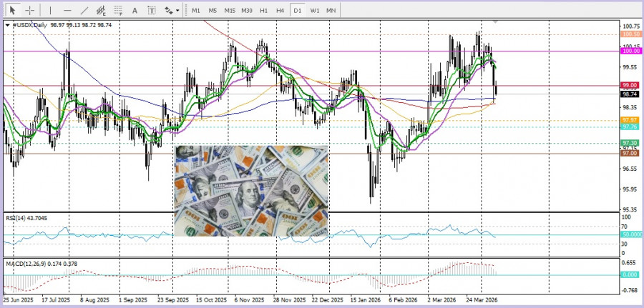Enable the D1 daily timeframe
The image size is (644, 308).
pos(298,11)
